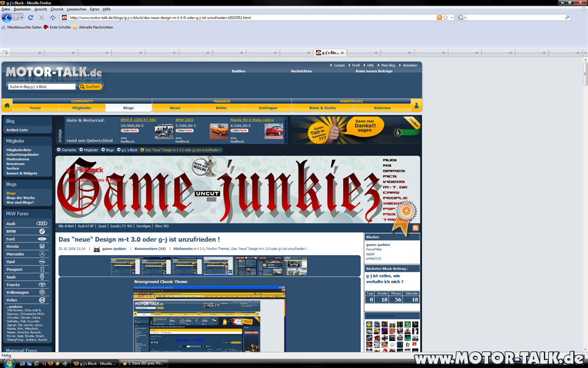Go back with the browser back arrow

pyautogui.click(x=7, y=17)
